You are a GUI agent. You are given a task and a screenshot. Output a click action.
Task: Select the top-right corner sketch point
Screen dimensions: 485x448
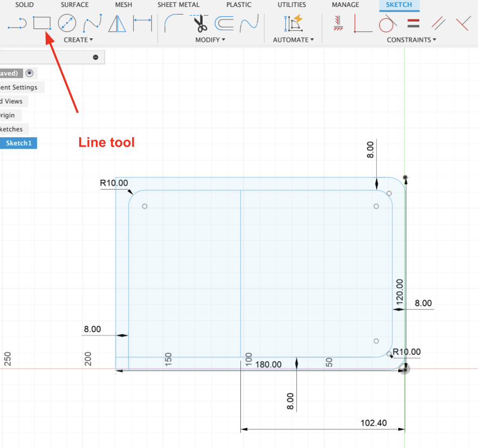point(405,177)
